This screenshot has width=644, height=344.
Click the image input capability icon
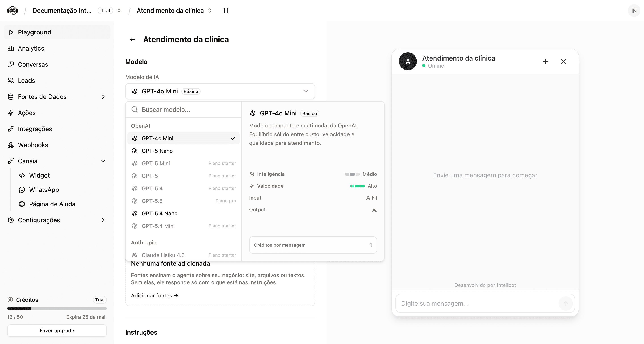pyautogui.click(x=374, y=198)
